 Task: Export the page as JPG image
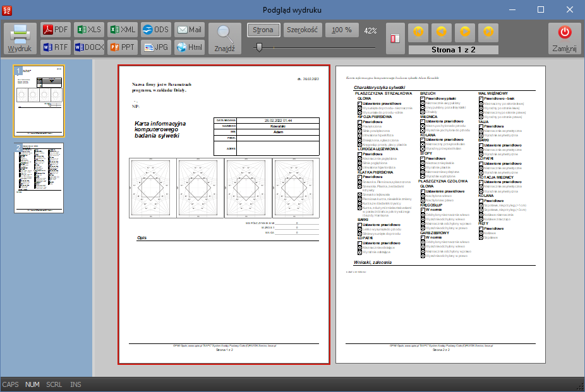[155, 47]
